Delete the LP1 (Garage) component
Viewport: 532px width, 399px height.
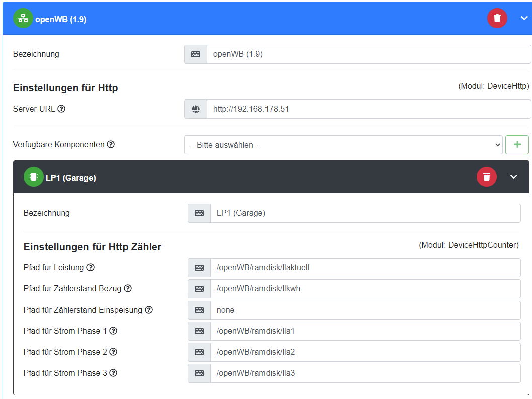[486, 177]
